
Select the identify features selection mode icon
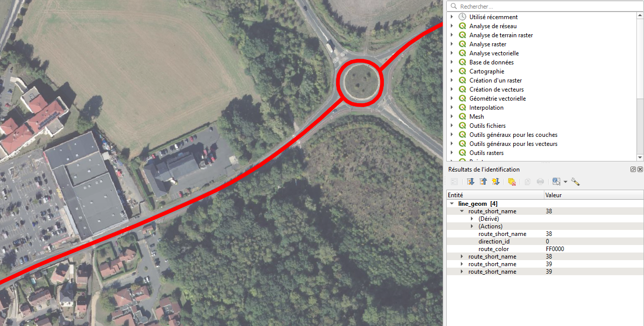pos(556,182)
